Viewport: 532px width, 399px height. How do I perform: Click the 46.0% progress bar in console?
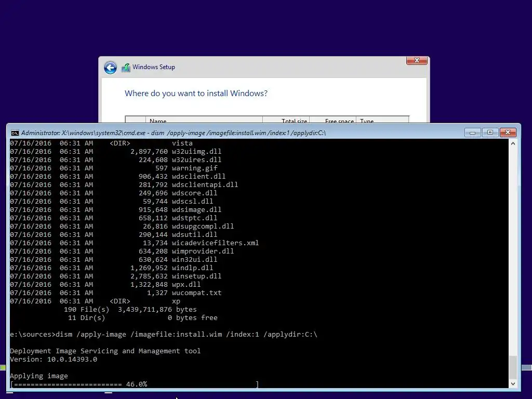pos(135,384)
